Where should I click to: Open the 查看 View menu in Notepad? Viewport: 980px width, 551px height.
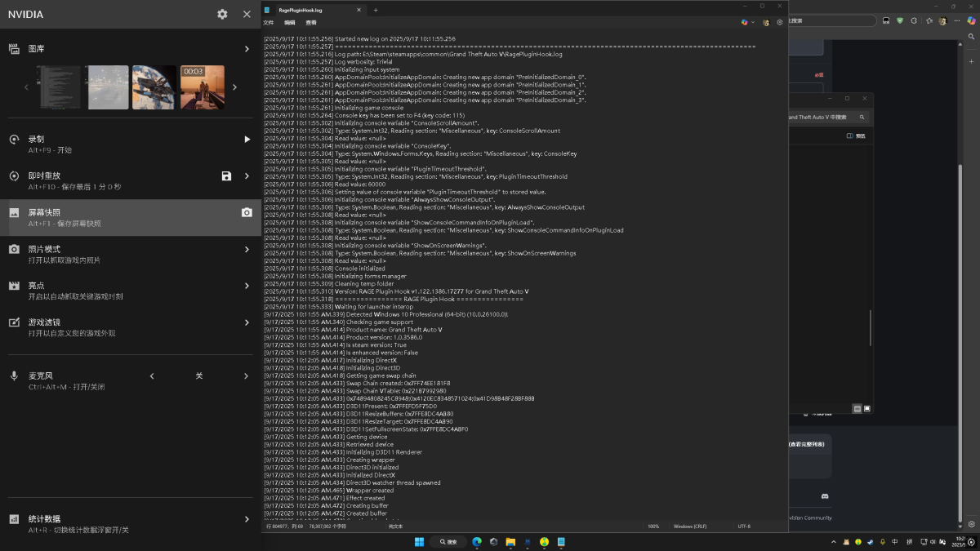click(311, 22)
